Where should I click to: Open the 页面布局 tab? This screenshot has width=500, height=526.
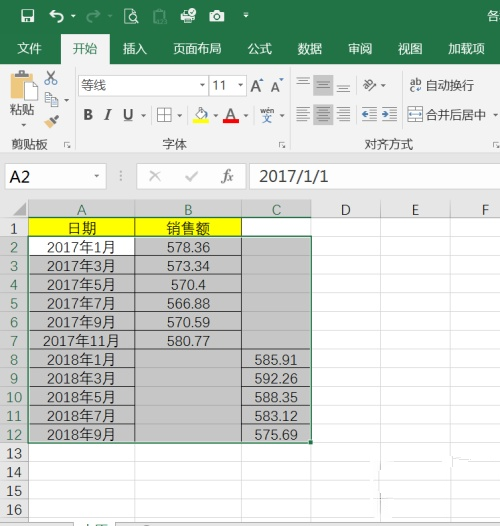pos(197,49)
